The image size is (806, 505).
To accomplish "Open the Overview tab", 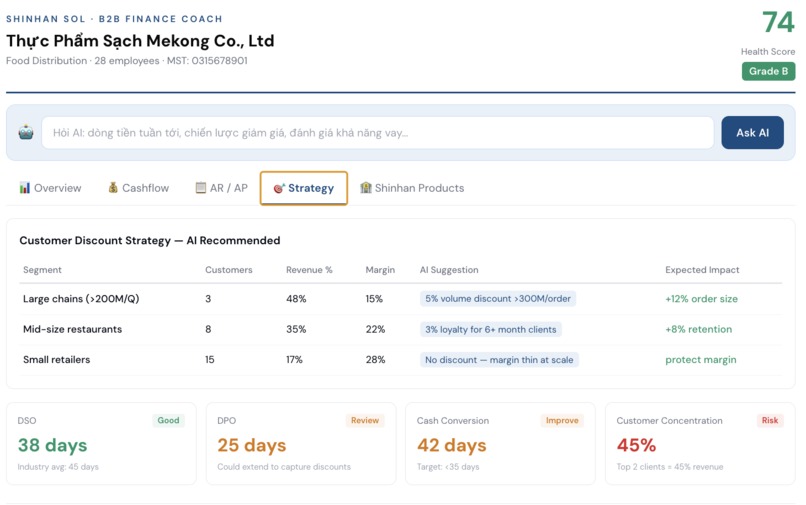I will coord(50,188).
